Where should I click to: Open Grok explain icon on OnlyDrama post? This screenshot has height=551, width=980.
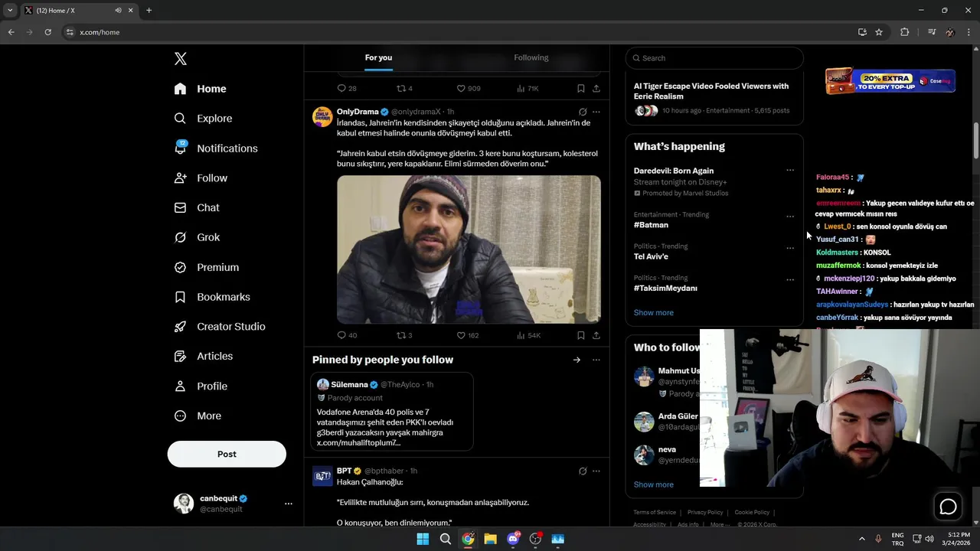coord(583,112)
